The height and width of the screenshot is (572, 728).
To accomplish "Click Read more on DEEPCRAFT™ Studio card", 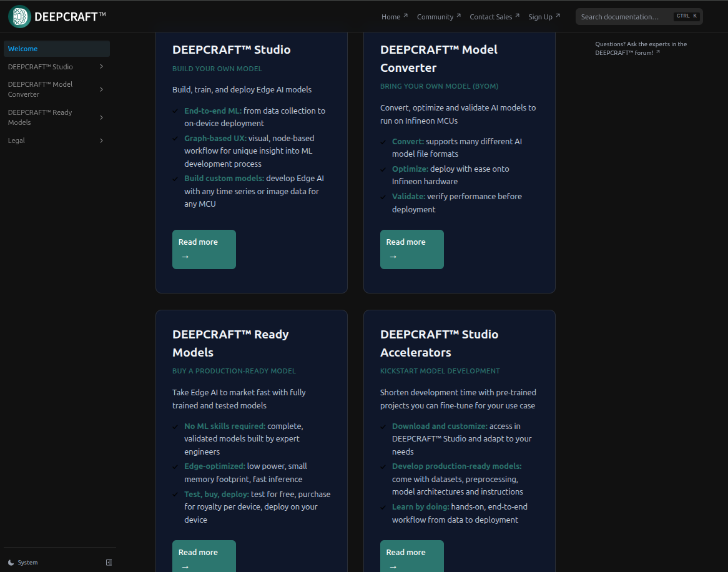I will click(x=204, y=249).
